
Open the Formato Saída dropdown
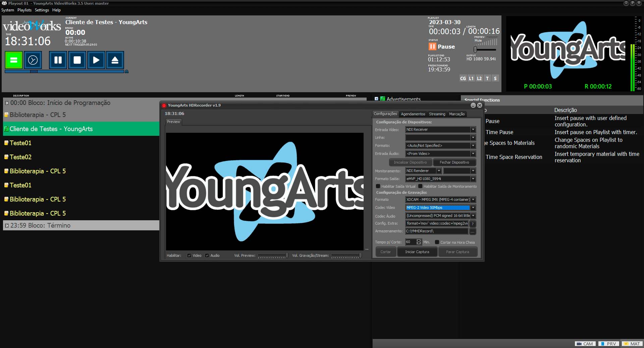click(x=473, y=179)
